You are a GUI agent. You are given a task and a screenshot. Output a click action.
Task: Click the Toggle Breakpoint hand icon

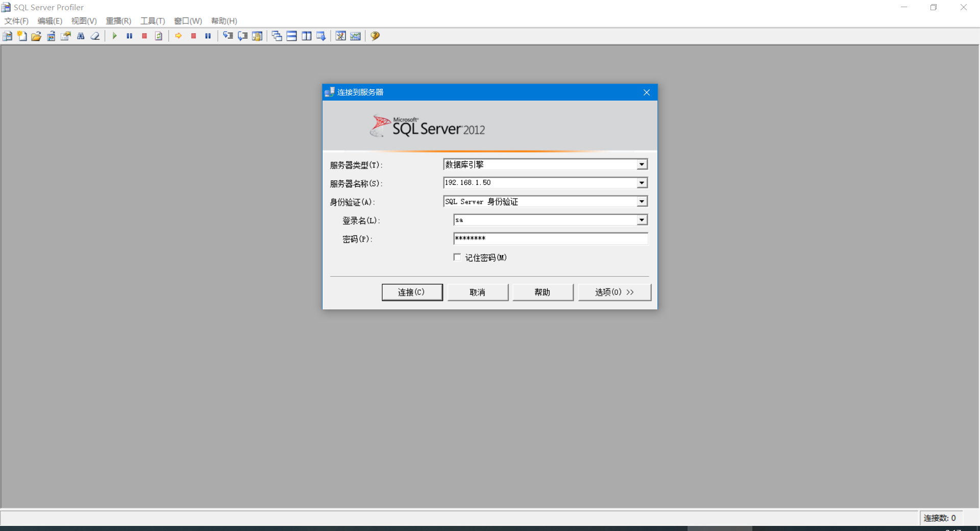257,36
